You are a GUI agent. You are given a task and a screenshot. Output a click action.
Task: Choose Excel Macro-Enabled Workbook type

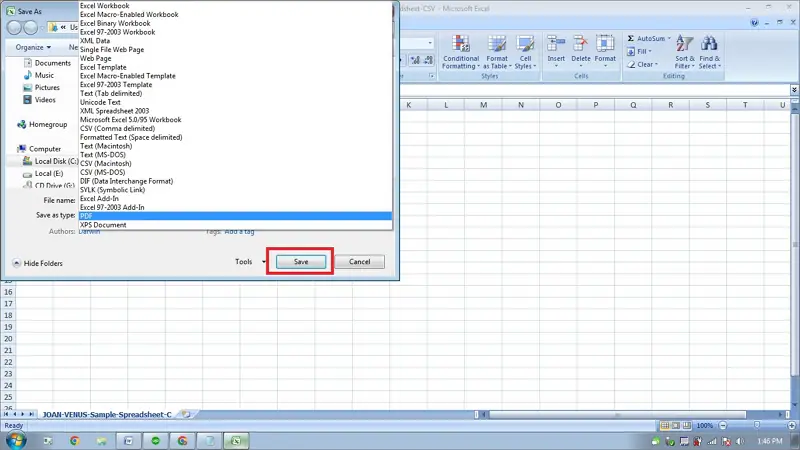(x=235, y=14)
